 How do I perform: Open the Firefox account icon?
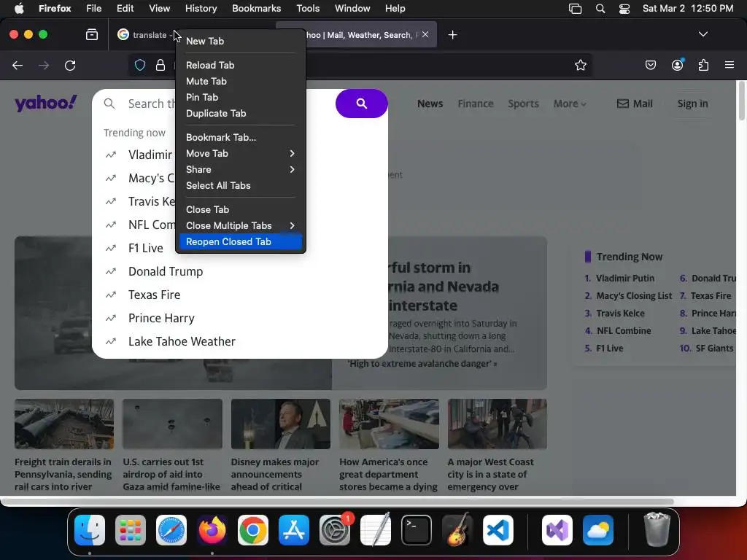tap(677, 65)
